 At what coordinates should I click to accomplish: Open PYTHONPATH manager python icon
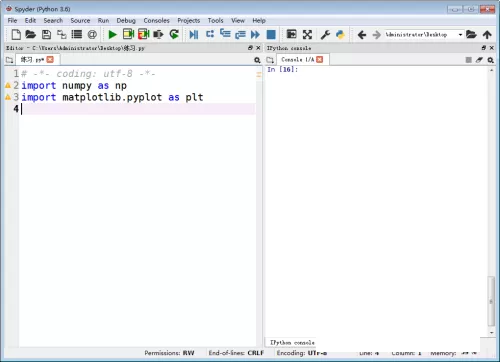coord(340,34)
